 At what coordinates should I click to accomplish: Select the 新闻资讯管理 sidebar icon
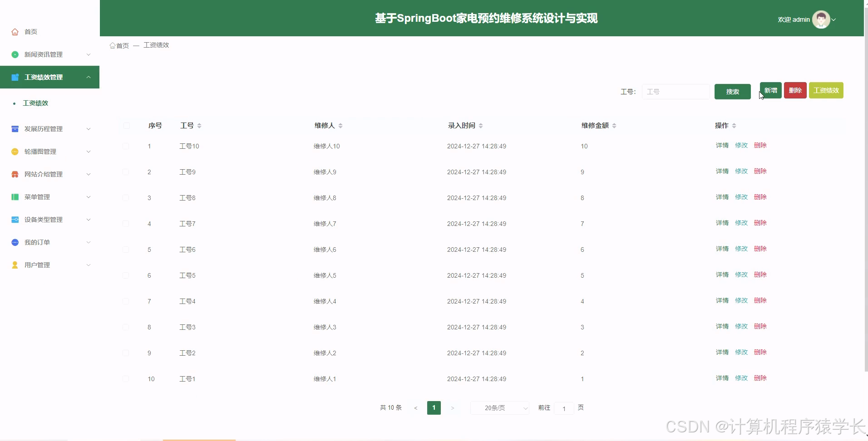coord(15,54)
